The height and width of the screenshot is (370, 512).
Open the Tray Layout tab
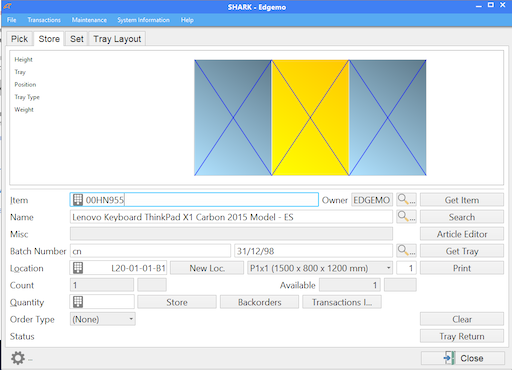click(x=117, y=39)
